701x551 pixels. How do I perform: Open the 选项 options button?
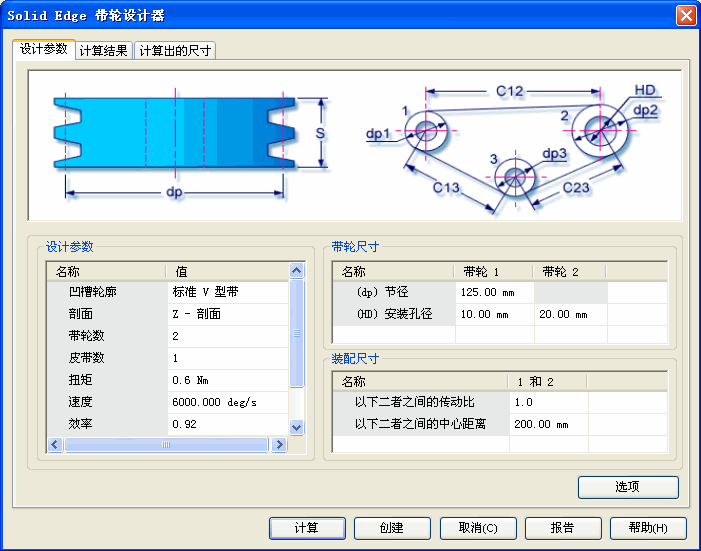(x=628, y=487)
